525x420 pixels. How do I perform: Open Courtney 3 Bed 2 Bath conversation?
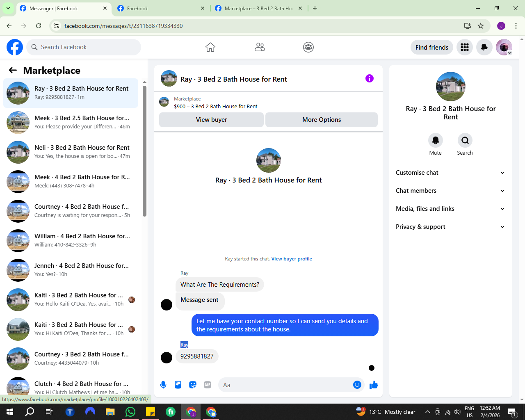click(x=71, y=359)
